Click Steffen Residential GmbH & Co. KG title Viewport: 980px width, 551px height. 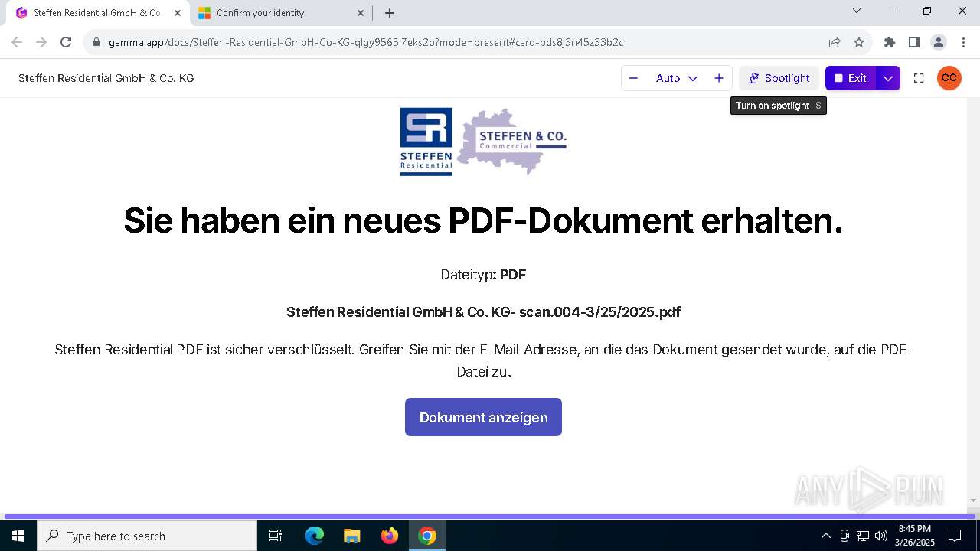coord(106,78)
